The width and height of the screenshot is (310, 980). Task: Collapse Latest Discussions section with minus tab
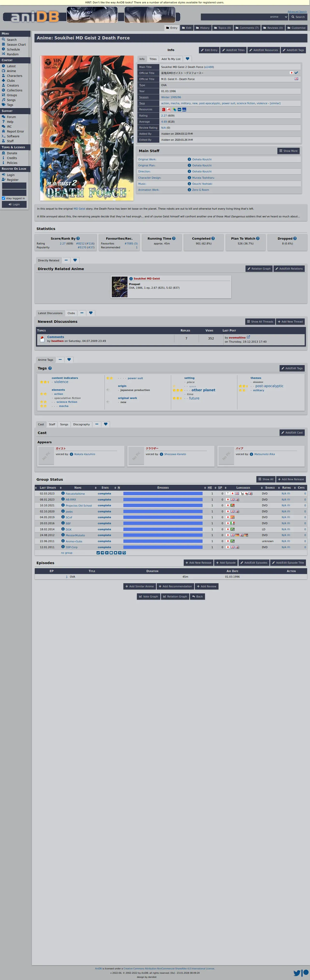point(82,313)
